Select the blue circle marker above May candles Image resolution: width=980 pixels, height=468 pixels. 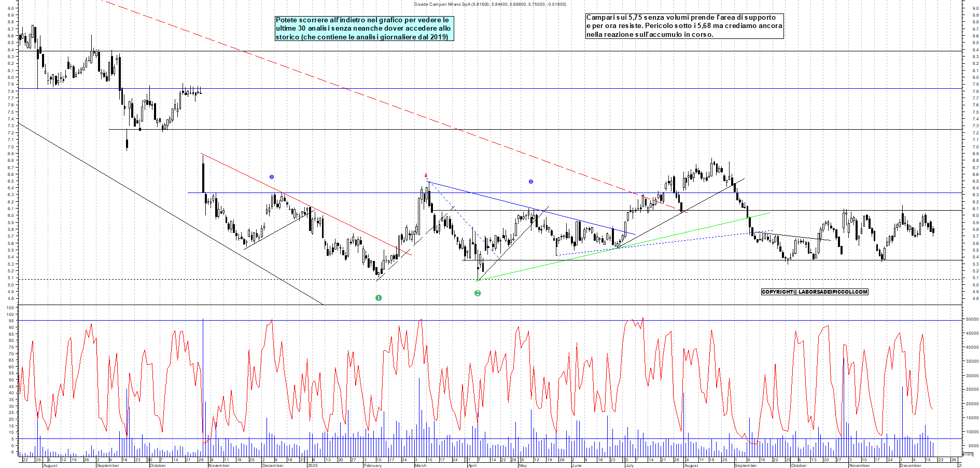530,182
